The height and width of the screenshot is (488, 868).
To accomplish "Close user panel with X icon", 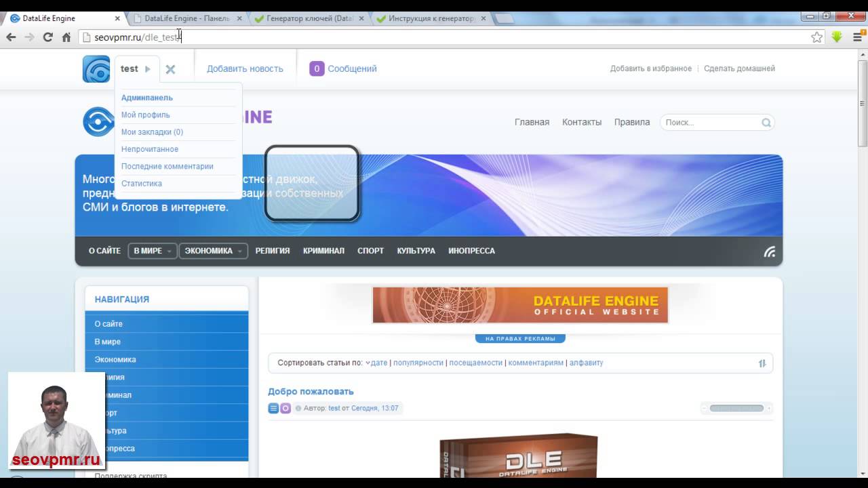I will click(x=170, y=69).
